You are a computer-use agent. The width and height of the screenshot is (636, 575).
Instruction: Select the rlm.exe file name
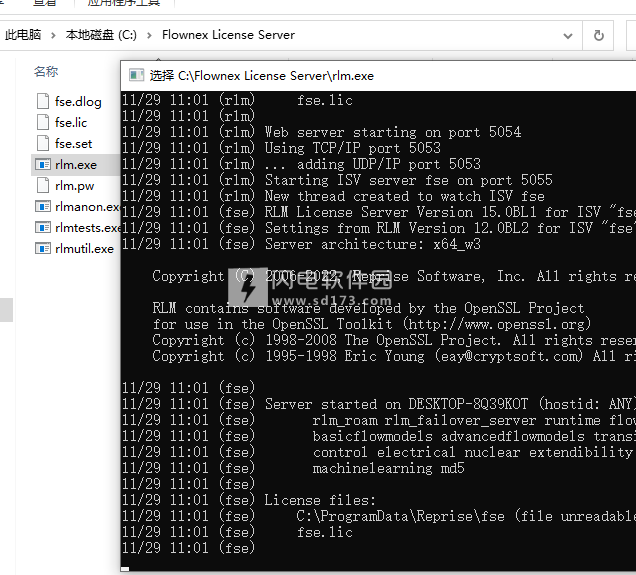[76, 165]
